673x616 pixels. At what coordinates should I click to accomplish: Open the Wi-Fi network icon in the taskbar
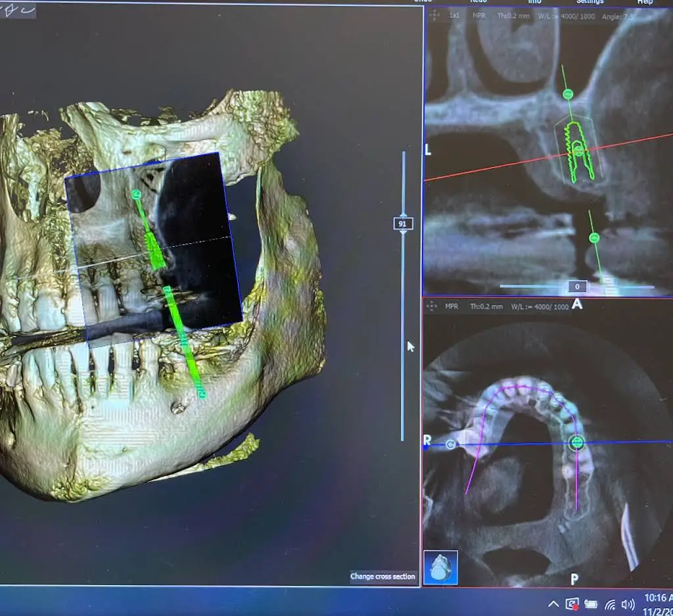[610, 604]
